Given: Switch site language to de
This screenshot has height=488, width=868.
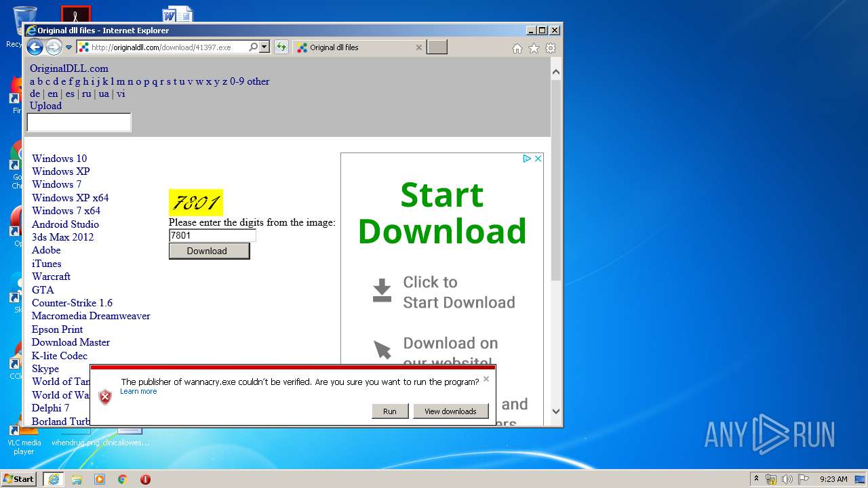Looking at the screenshot, I should click(35, 94).
